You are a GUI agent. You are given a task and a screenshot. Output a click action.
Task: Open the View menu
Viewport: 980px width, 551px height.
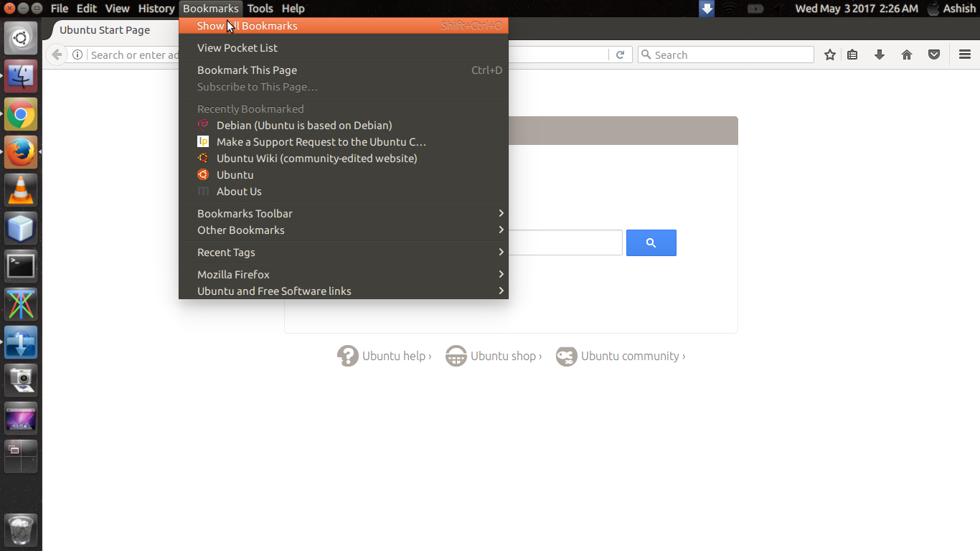point(117,9)
